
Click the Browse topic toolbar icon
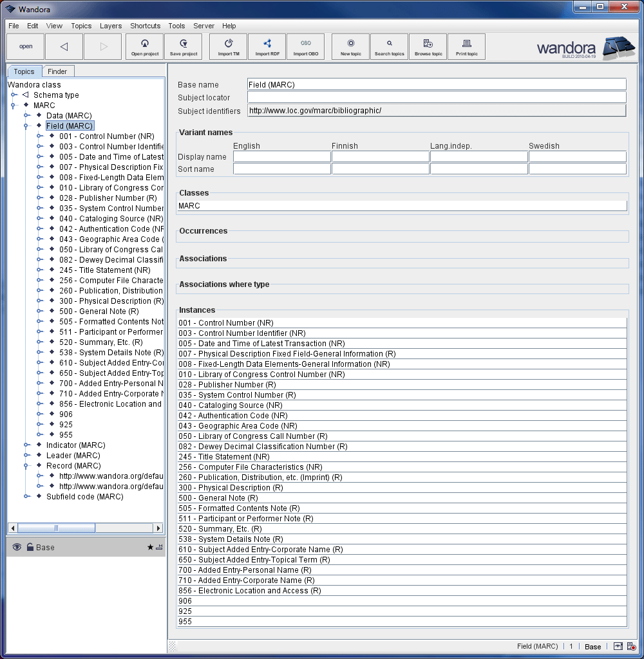click(x=428, y=46)
